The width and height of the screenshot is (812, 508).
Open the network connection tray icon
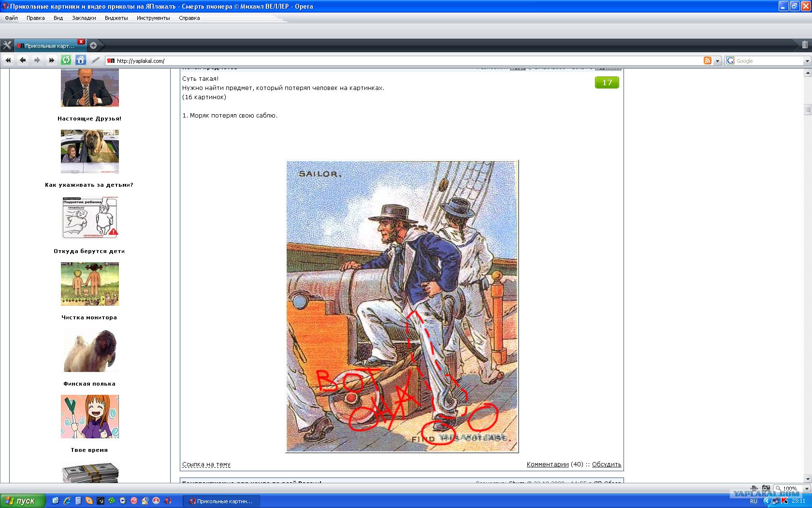pyautogui.click(x=776, y=501)
